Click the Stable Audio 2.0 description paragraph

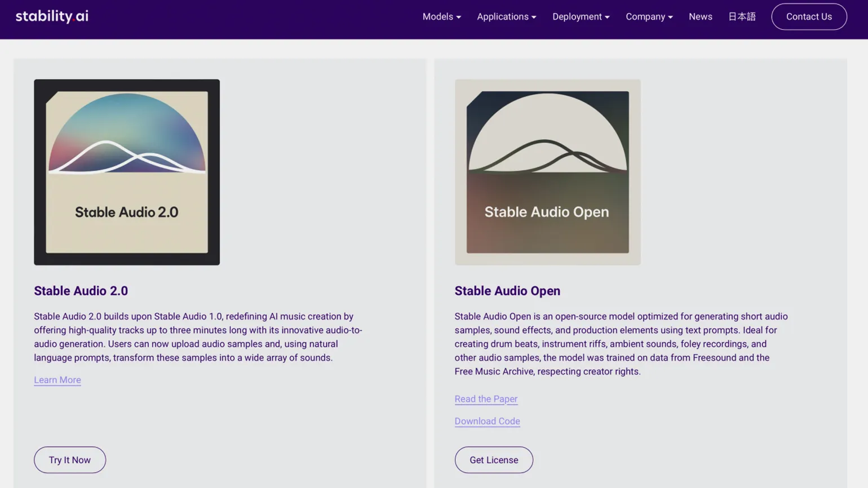click(x=197, y=337)
